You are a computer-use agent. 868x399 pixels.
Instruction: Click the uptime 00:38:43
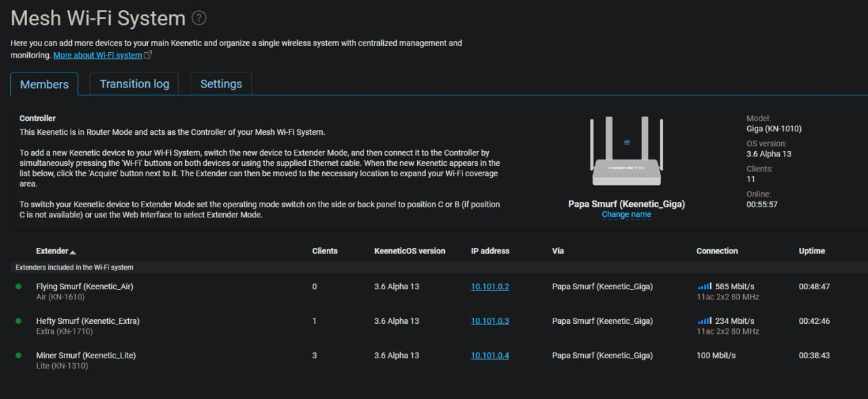point(814,356)
